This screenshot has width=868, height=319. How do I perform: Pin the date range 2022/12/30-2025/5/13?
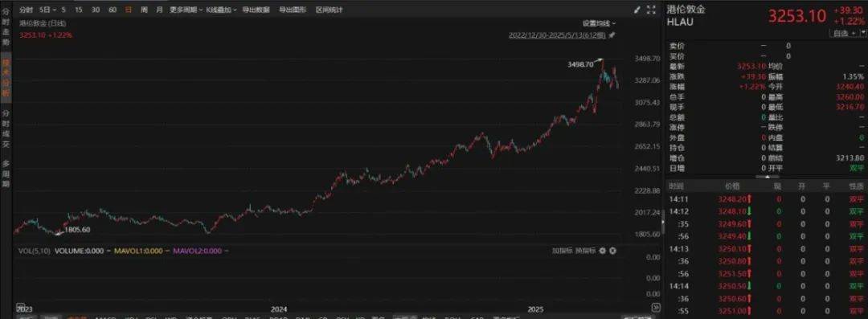pos(612,35)
